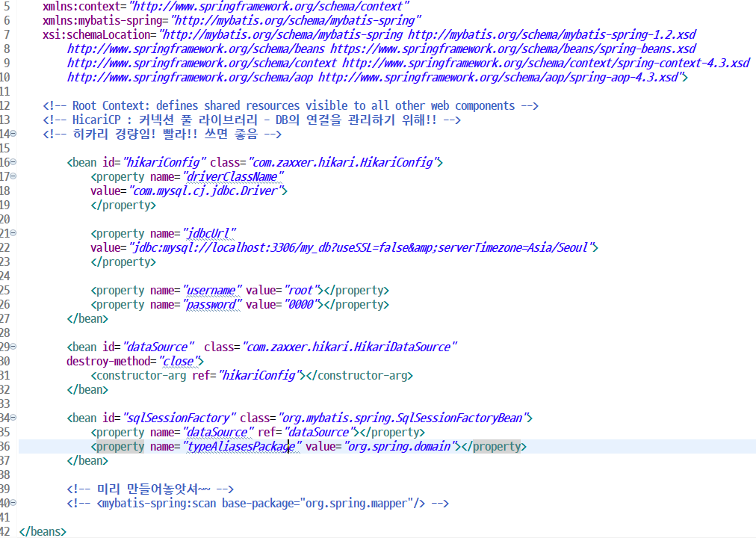This screenshot has height=538, width=756.
Task: Click property name "typeAliasesPackage"
Action: click(242, 446)
